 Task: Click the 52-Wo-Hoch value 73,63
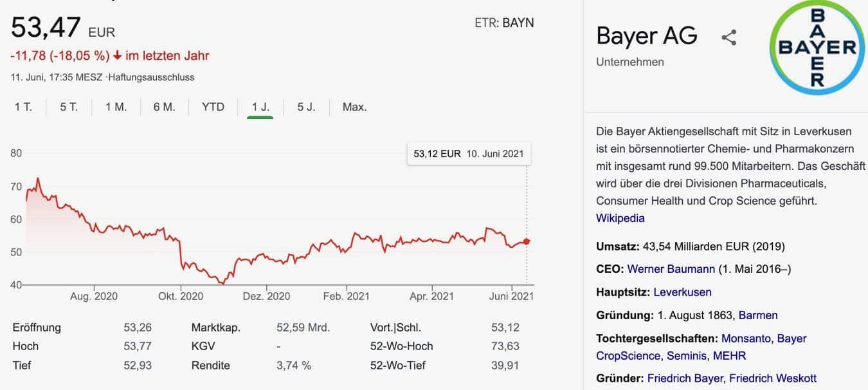(505, 346)
